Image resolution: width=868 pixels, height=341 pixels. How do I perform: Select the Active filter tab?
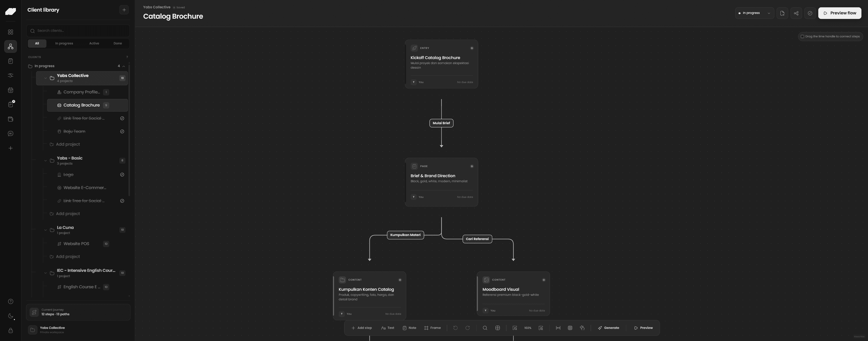click(94, 43)
